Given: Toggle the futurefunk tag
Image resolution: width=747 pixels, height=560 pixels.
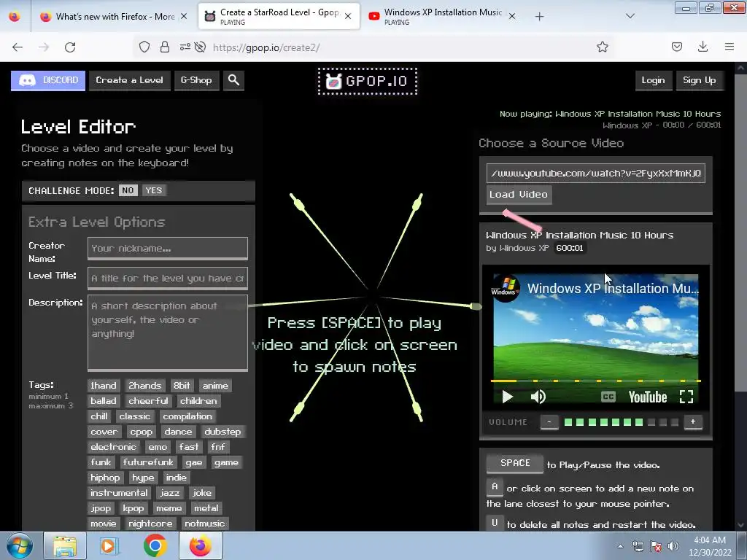Looking at the screenshot, I should coord(148,462).
